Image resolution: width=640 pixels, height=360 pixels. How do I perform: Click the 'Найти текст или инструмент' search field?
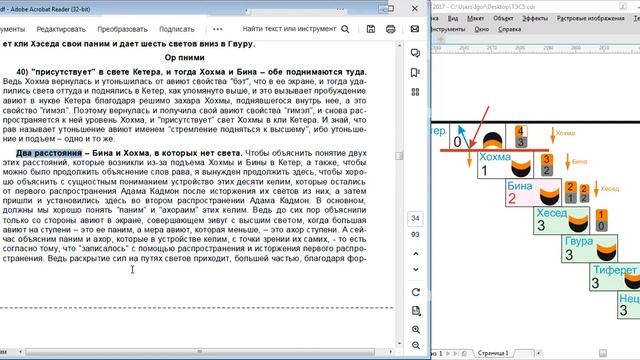tap(289, 29)
